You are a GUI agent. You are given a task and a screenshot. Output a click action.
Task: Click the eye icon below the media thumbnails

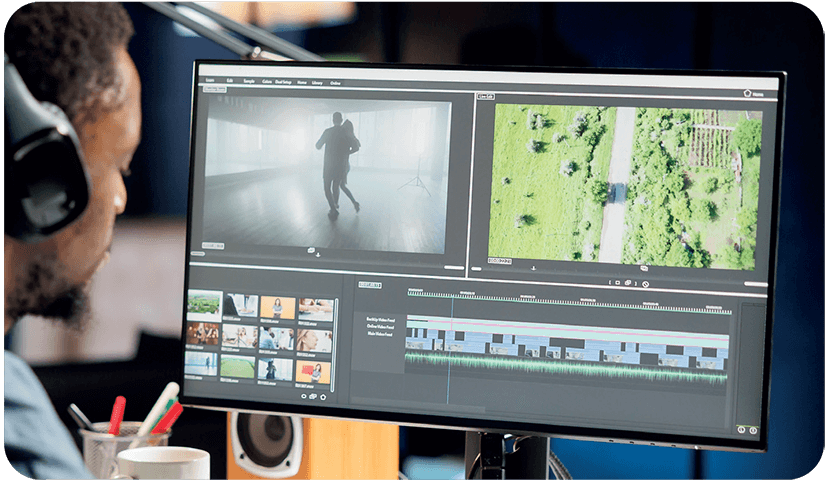(x=302, y=395)
